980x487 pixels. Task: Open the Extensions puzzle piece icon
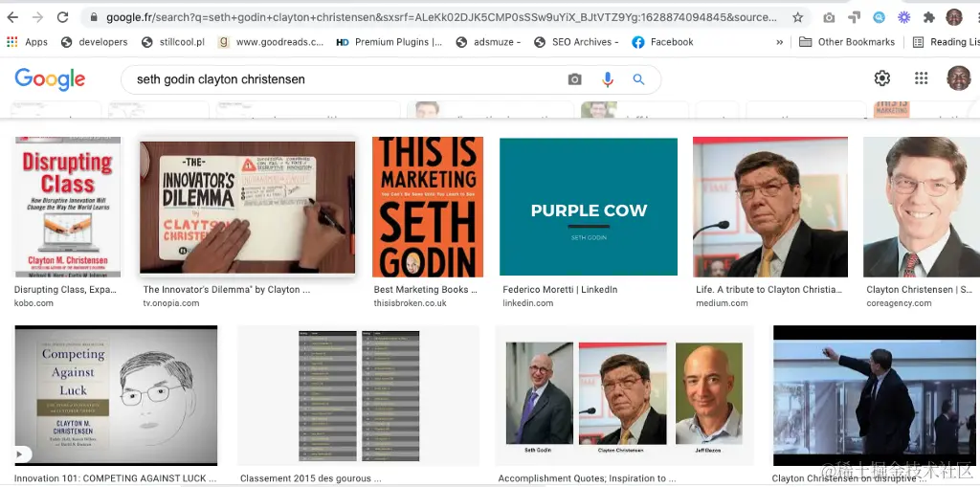[x=928, y=17]
